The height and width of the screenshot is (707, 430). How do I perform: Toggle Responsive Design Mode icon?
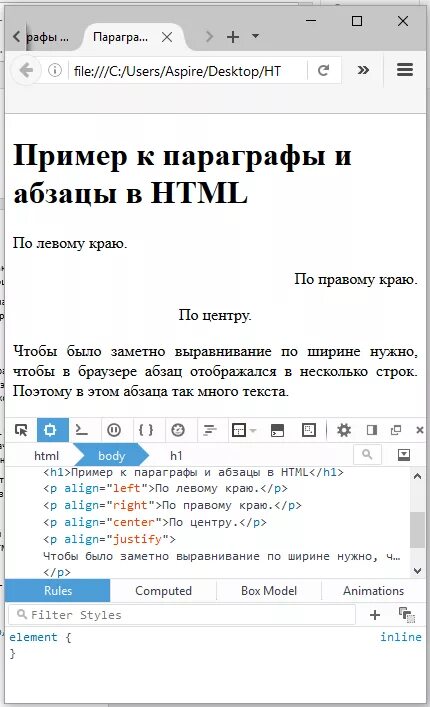(309, 430)
